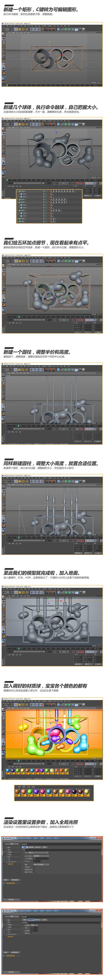
Task: Open 记录密度 dropdown in lower render settings dialog
Action: pos(34,925)
